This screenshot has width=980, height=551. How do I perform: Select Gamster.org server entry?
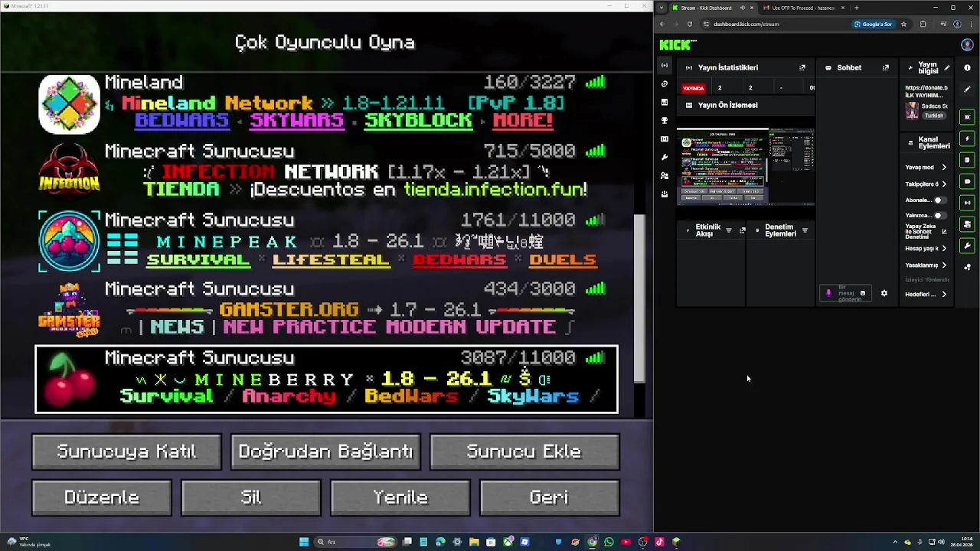(x=326, y=310)
